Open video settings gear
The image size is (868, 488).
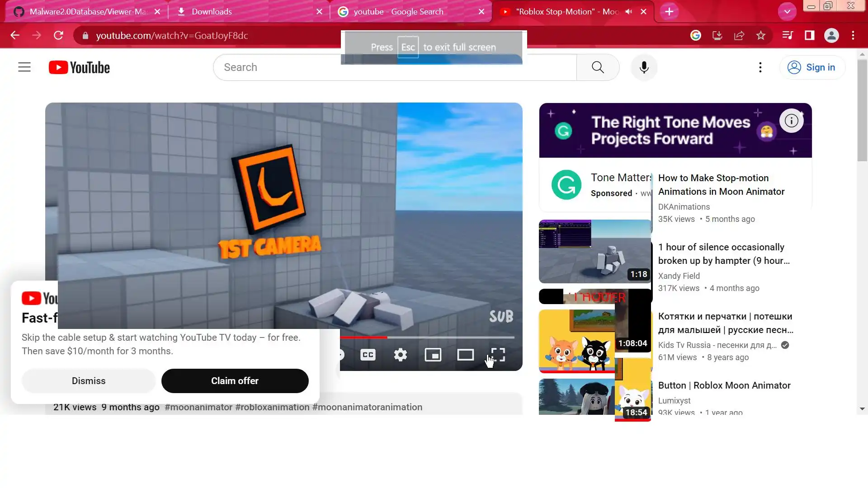click(x=400, y=355)
